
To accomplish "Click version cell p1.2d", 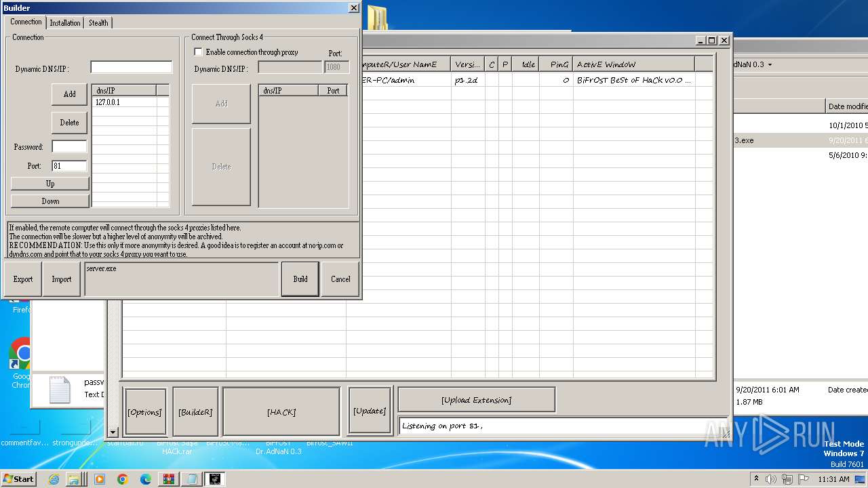I will (468, 80).
